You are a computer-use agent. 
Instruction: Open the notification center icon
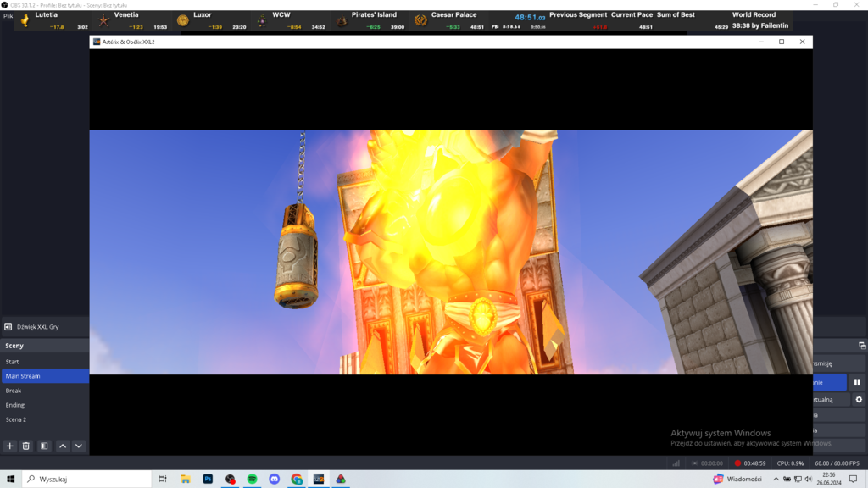pos(853,480)
